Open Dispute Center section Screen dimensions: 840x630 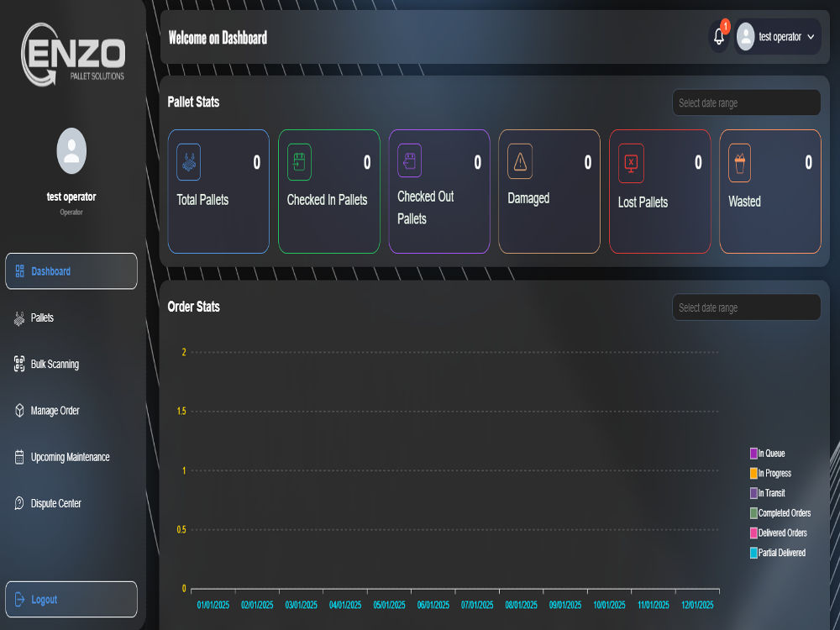coord(71,503)
